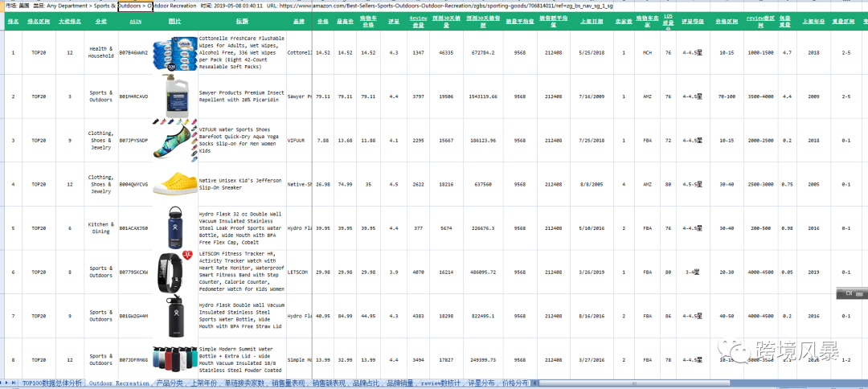Click the VIFUUR water shoes product image
This screenshot has height=389, width=868.
pos(175,140)
